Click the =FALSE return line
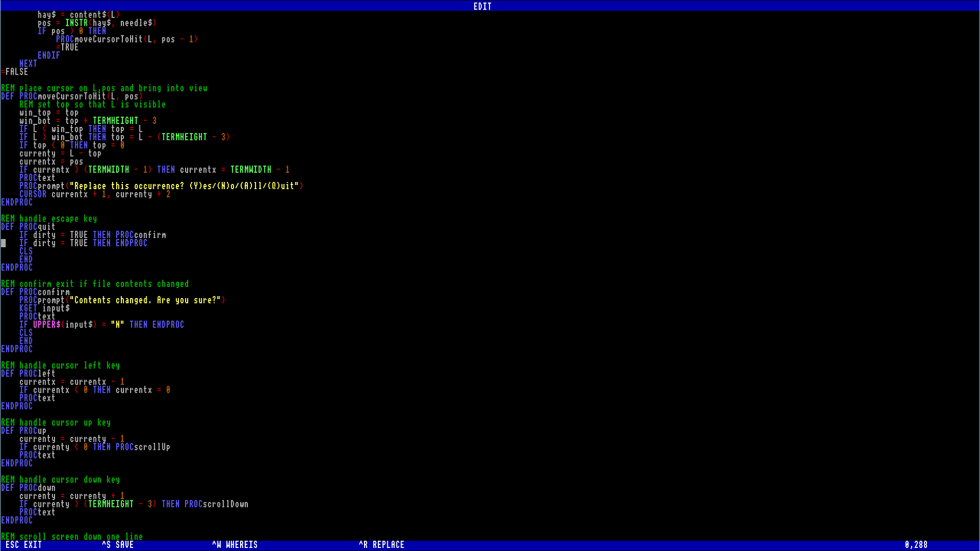Image resolution: width=980 pixels, height=551 pixels. coord(15,72)
